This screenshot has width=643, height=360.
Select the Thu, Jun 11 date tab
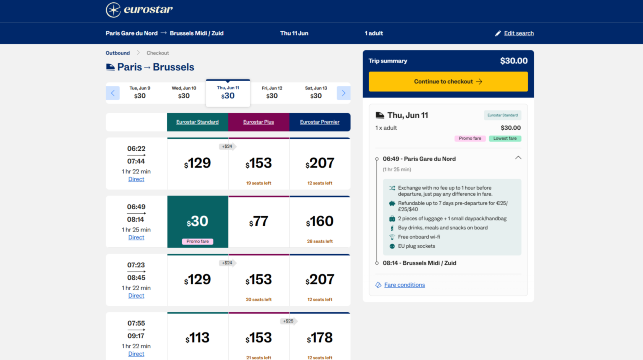[228, 93]
